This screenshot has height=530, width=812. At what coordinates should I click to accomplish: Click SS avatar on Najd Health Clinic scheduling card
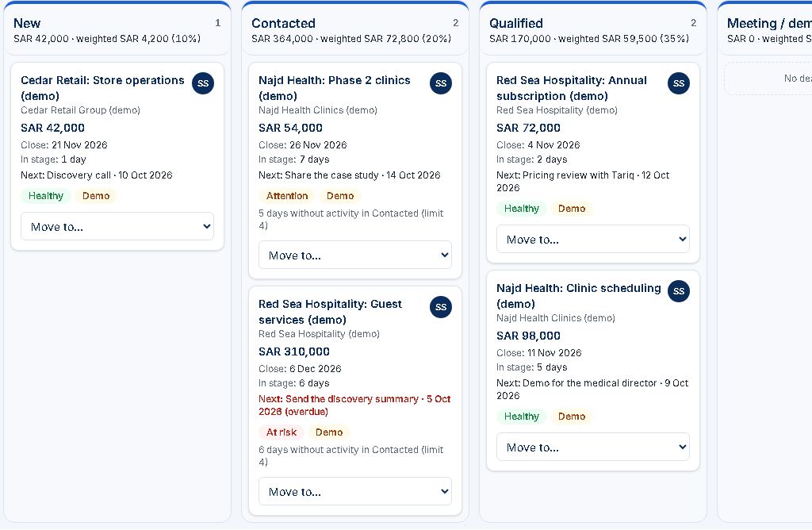pos(679,291)
